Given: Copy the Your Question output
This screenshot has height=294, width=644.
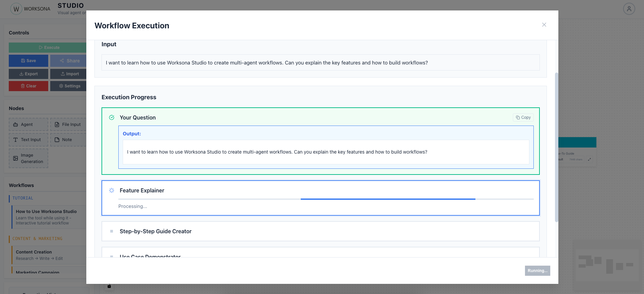Looking at the screenshot, I should point(523,117).
